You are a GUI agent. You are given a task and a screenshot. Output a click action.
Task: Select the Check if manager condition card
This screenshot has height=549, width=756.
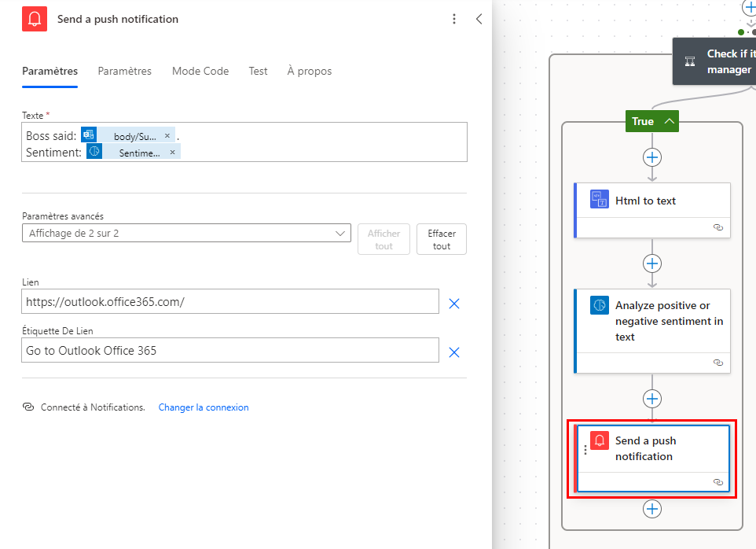714,61
